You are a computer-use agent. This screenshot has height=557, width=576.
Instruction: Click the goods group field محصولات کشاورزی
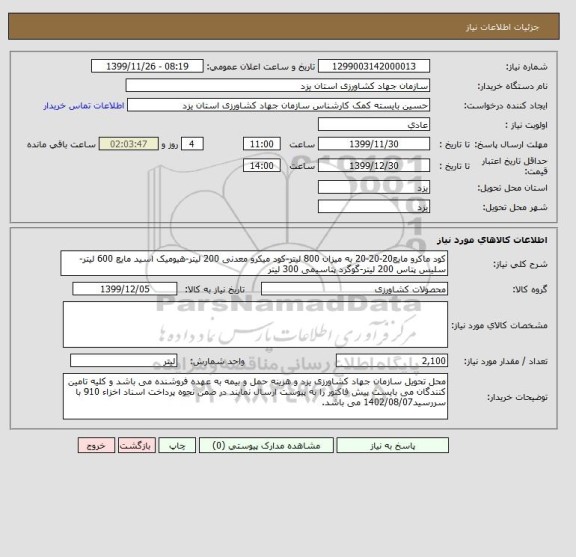[354, 289]
